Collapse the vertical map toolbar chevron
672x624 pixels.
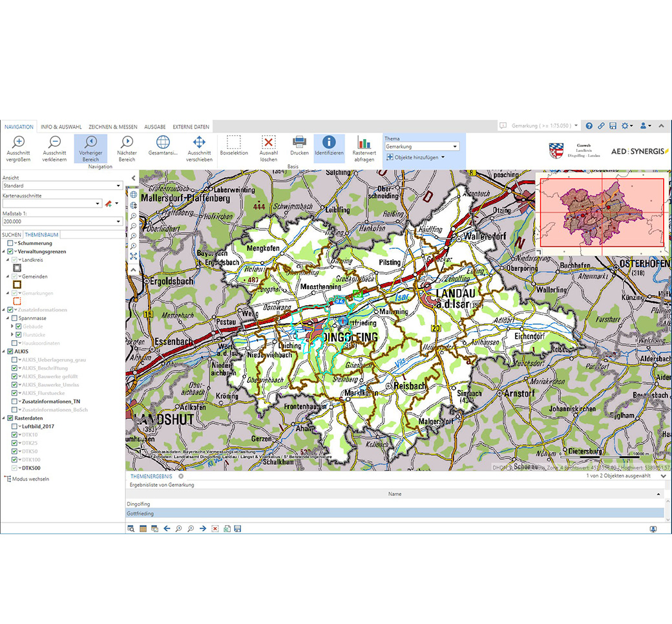[134, 270]
